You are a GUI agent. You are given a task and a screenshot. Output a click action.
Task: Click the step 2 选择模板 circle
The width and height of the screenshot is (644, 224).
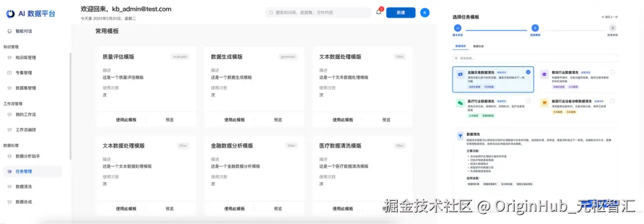click(535, 29)
